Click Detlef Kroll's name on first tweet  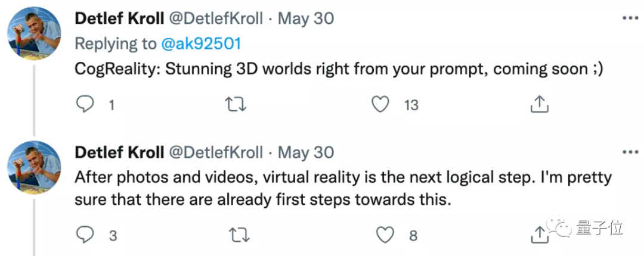coord(119,18)
